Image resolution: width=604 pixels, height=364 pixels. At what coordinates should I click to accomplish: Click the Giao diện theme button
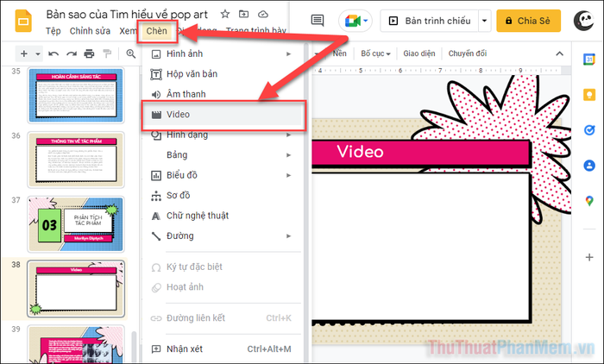pos(419,53)
